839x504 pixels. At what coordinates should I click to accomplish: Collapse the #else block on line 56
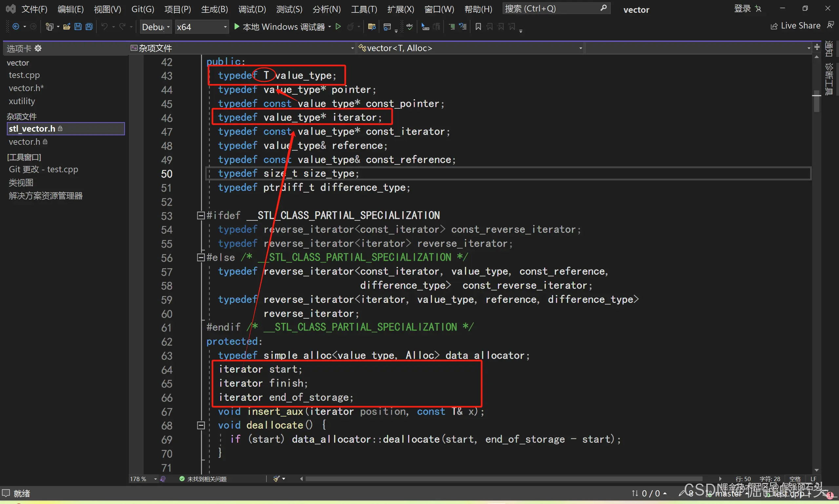coord(201,257)
